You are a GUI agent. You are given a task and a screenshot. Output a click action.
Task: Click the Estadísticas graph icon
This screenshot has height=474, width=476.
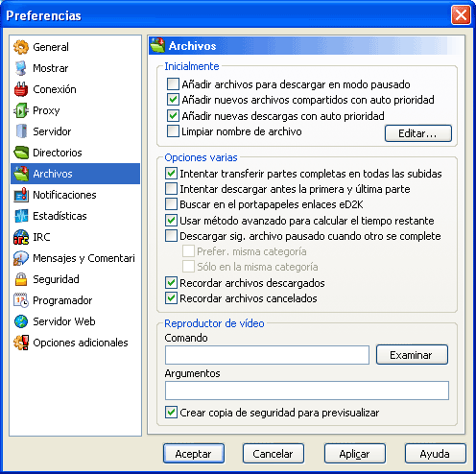[x=21, y=216]
